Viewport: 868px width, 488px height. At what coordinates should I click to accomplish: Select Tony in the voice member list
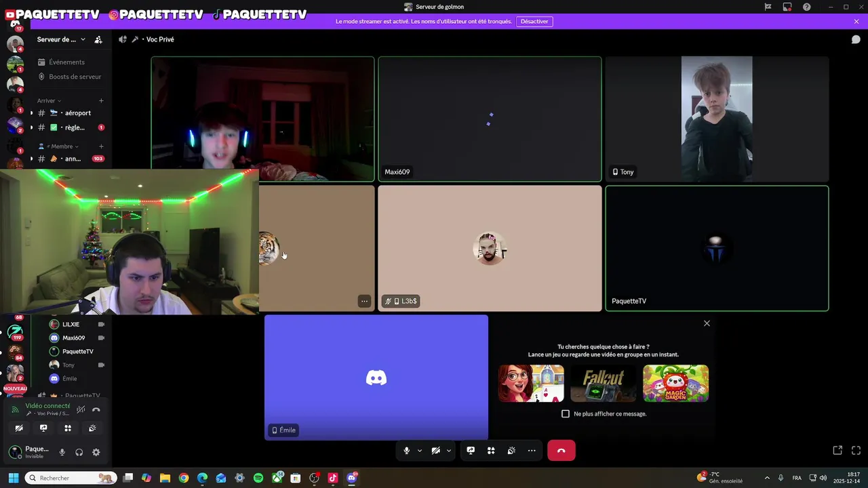pos(76,365)
